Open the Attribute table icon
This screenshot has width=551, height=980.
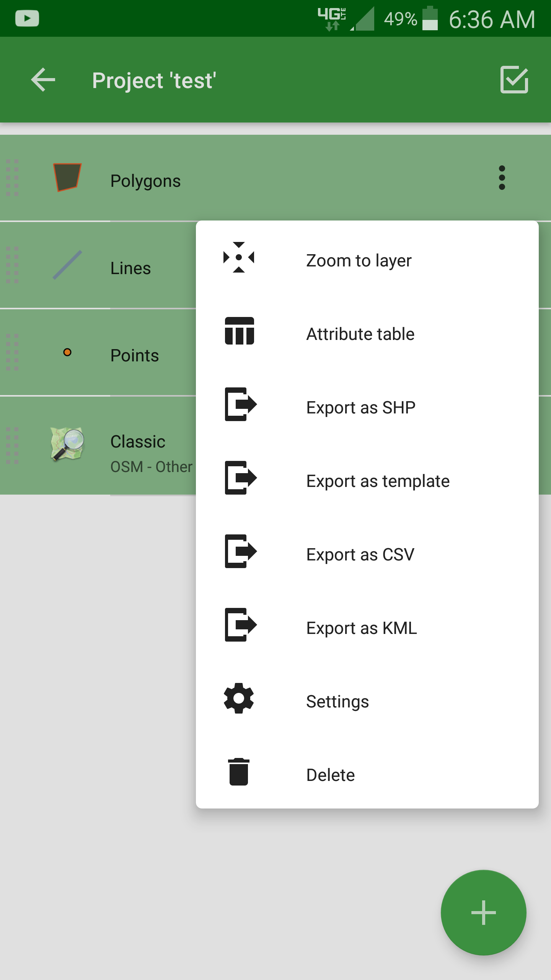[x=240, y=331]
